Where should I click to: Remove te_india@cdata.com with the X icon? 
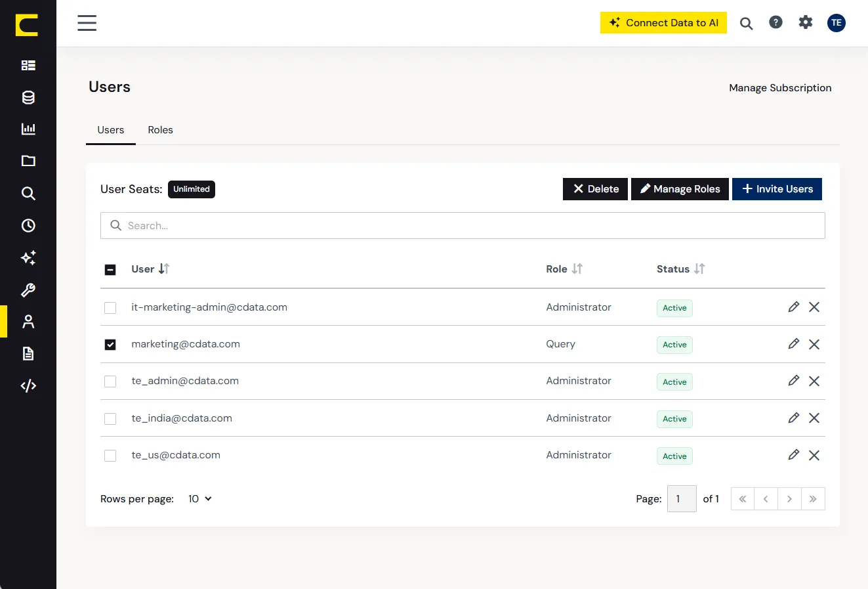814,418
